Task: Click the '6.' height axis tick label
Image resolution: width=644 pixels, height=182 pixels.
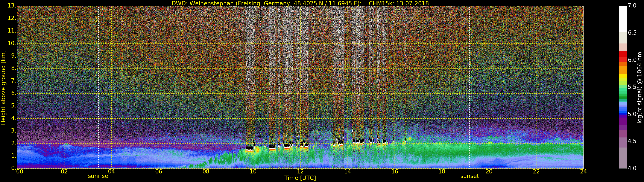Action: point(13,93)
